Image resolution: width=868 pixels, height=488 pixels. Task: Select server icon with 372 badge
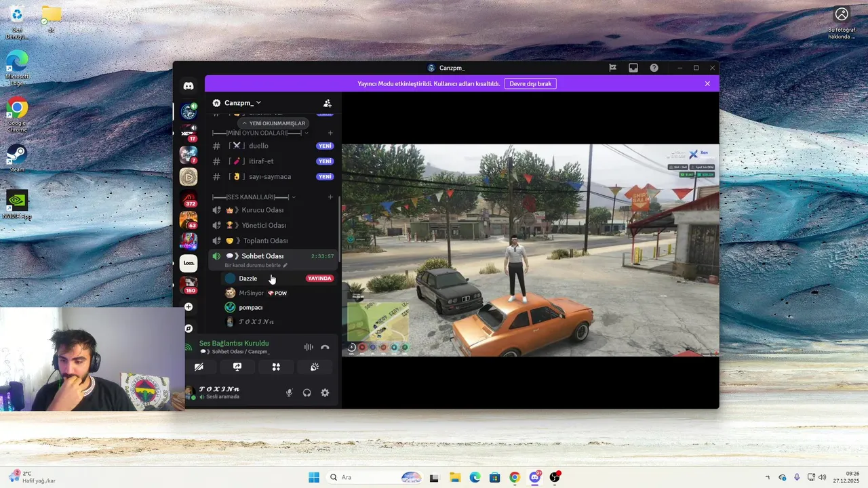click(x=189, y=198)
